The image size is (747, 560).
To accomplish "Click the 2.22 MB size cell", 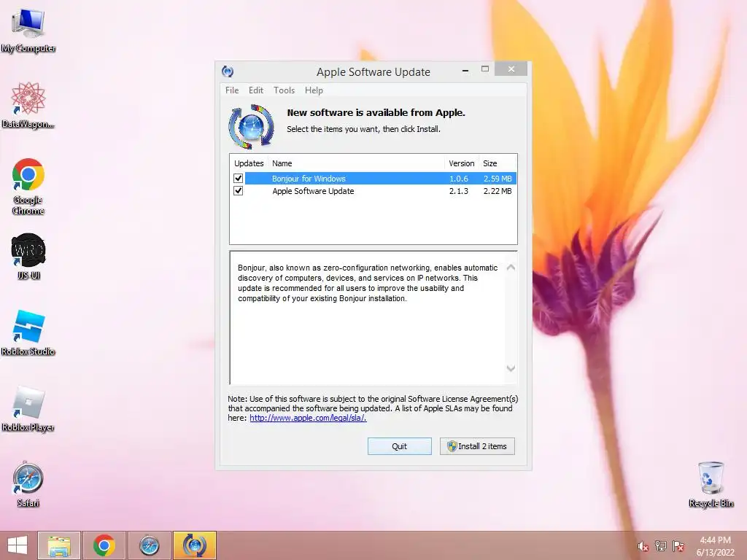I will tap(498, 191).
